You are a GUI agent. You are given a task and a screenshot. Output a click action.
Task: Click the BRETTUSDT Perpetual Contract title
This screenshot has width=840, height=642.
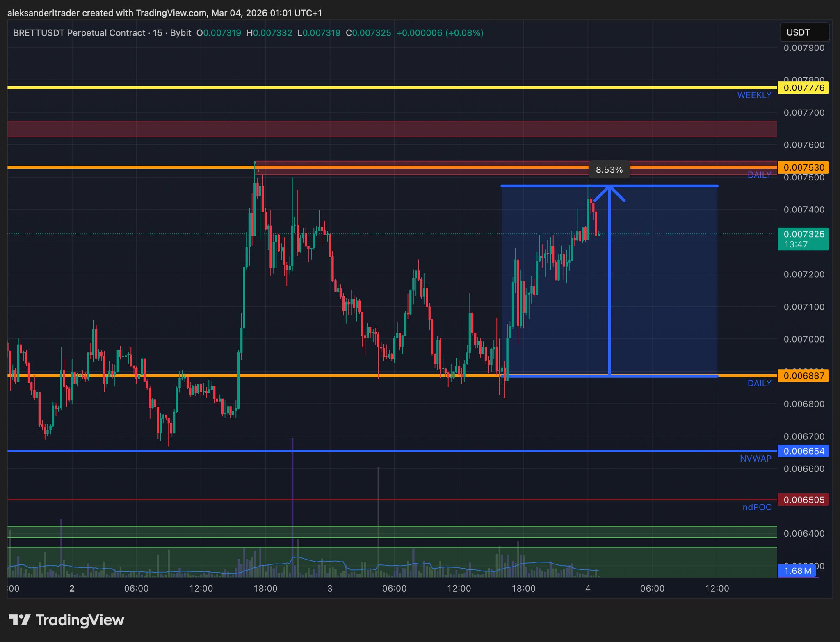(79, 33)
